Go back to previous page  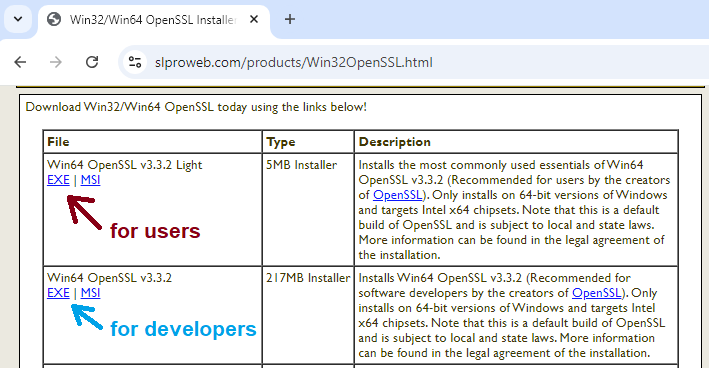click(20, 62)
